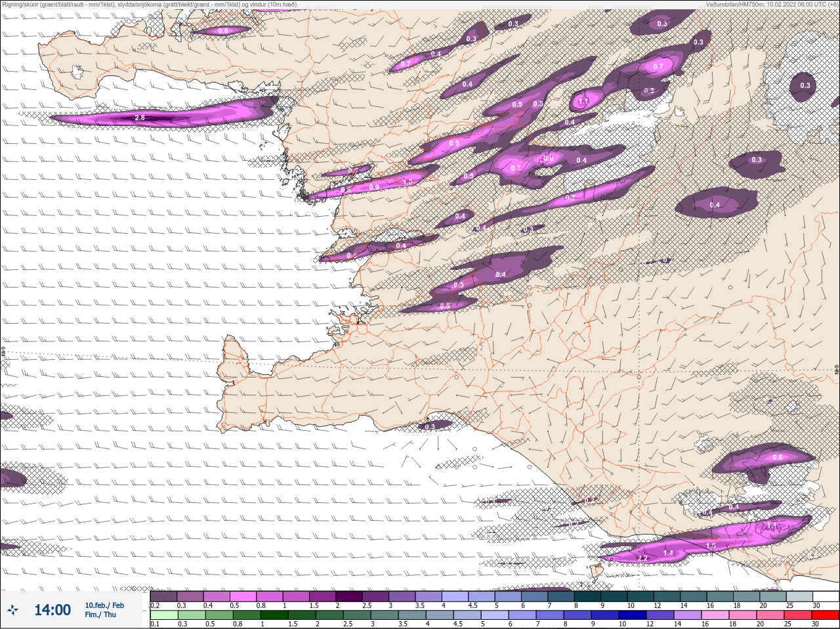Select the 5 light blue swatch in the lower scale
Screen dimensions: 840x629
495,615
